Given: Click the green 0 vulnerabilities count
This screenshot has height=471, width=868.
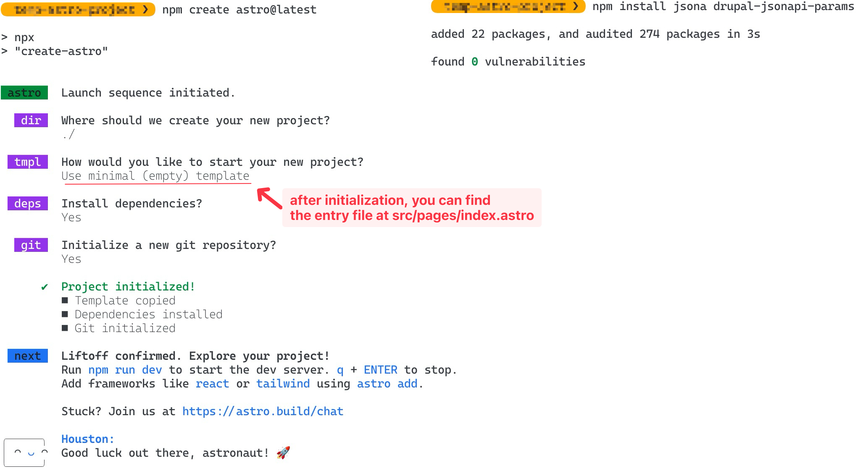Looking at the screenshot, I should 475,62.
